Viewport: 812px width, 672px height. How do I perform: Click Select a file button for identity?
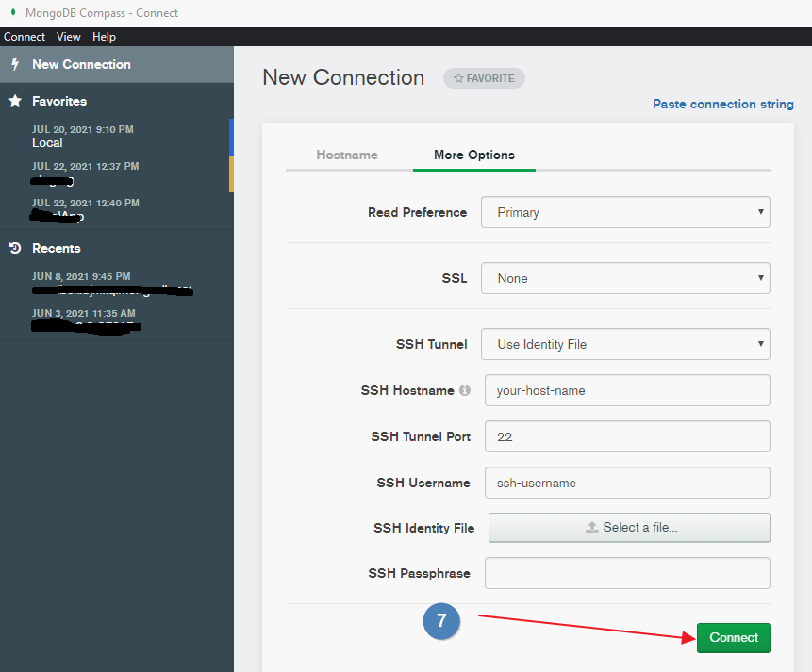pyautogui.click(x=629, y=528)
